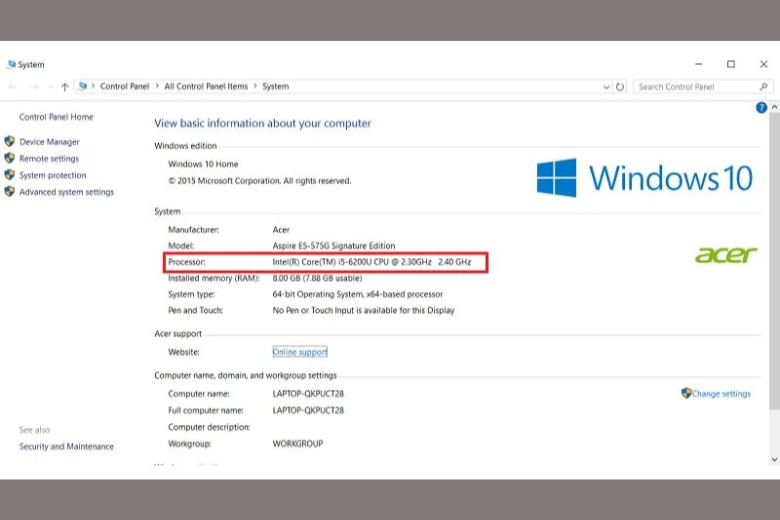This screenshot has height=520, width=780.
Task: Expand address bar history dropdown
Action: (x=606, y=87)
